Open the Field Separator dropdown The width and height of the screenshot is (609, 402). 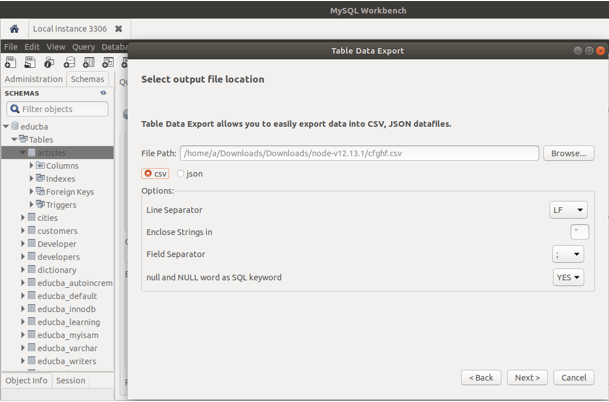(568, 254)
